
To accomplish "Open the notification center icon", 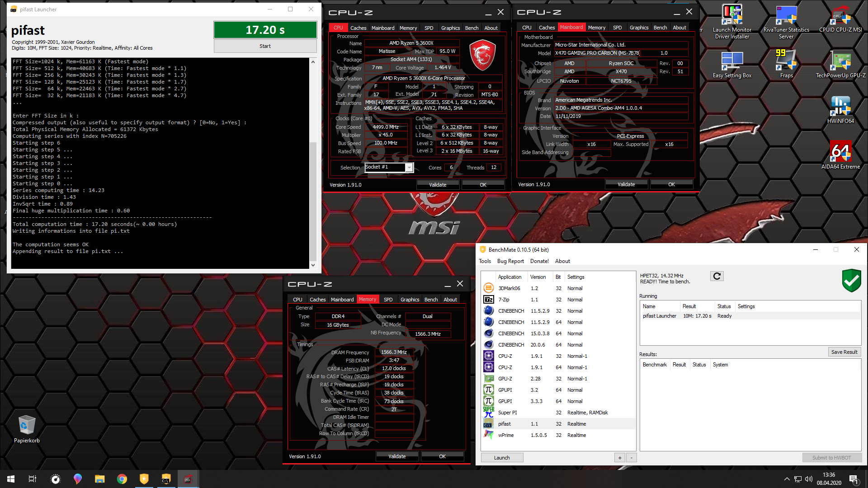I will pyautogui.click(x=854, y=479).
